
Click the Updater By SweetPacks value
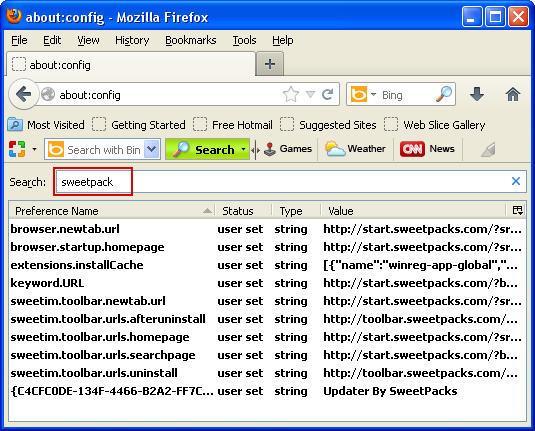[390, 391]
